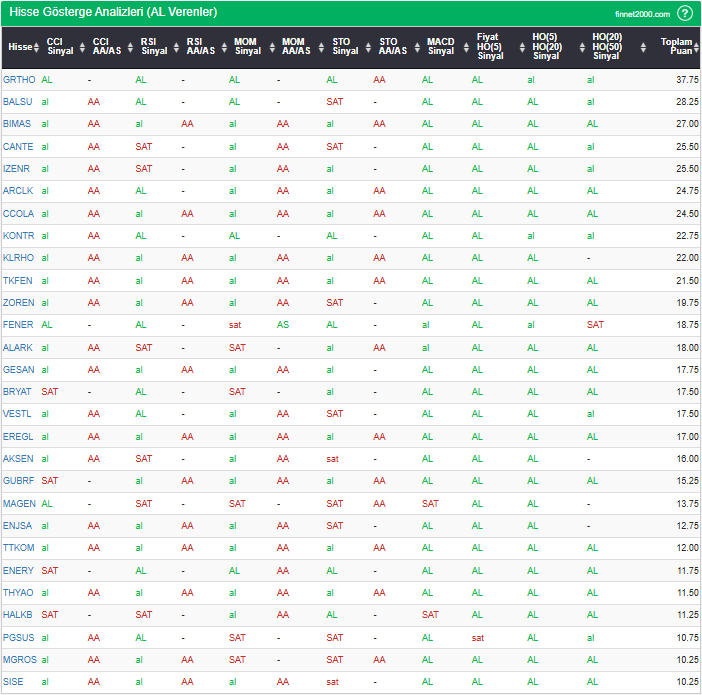Viewport: 702px width, 695px height.
Task: Open the THYAO stock entry
Action: 18,593
